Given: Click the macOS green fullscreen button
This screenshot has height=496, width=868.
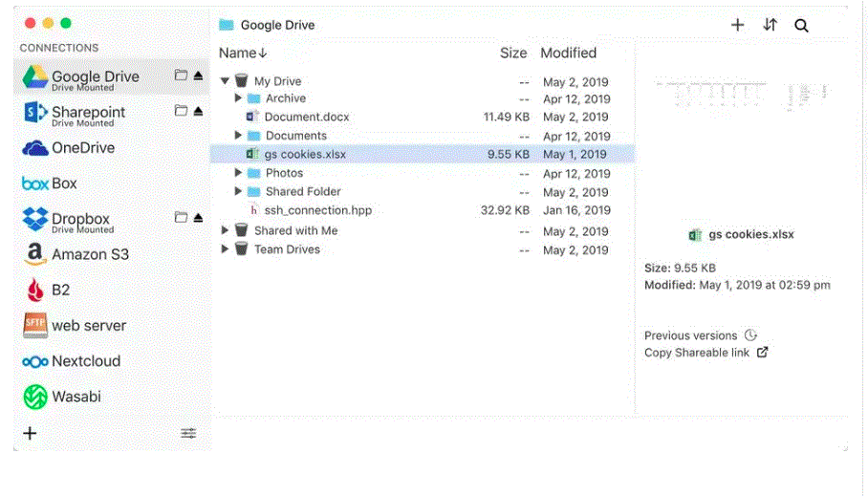Looking at the screenshot, I should [x=66, y=23].
